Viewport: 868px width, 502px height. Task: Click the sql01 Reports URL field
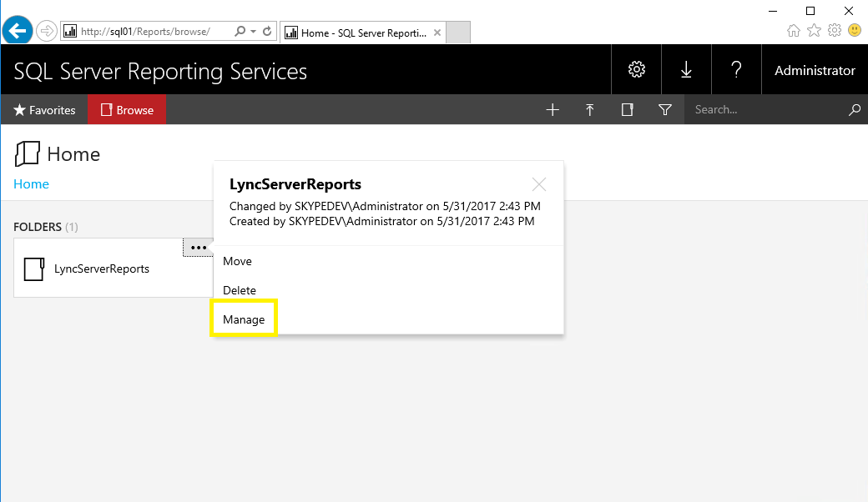(145, 32)
